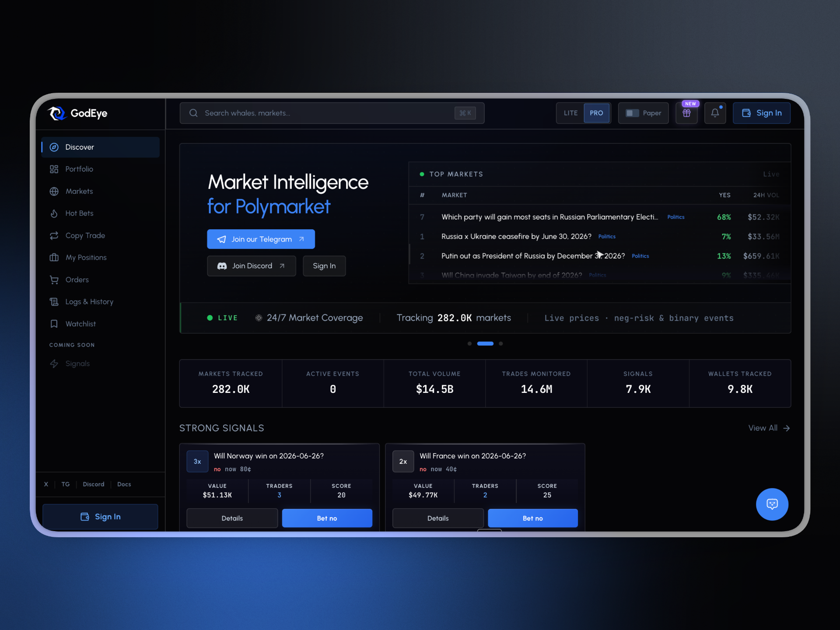Open the Watchlist page

pyautogui.click(x=101, y=324)
